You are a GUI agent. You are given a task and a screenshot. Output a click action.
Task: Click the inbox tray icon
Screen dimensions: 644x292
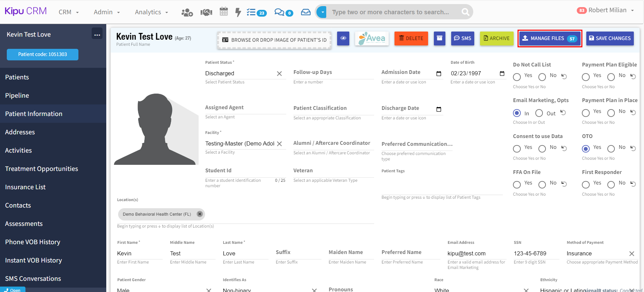click(306, 12)
